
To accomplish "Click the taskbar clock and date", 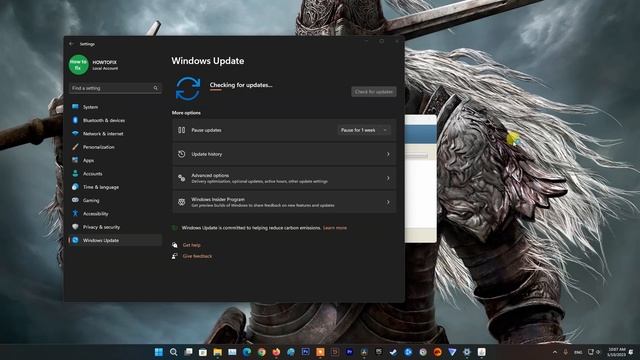I will pos(617,352).
